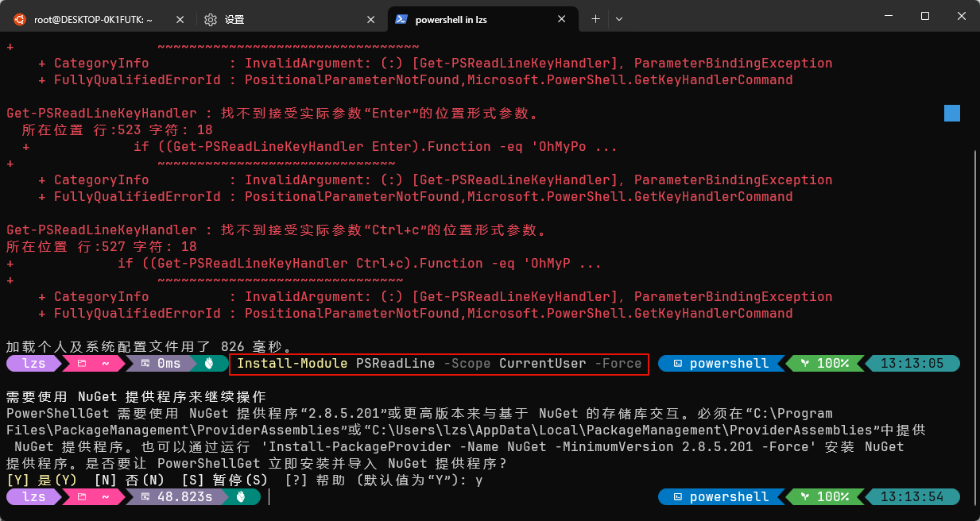Image resolution: width=980 pixels, height=521 pixels.
Task: Click the 0ms execution time segment
Action: tap(160, 364)
